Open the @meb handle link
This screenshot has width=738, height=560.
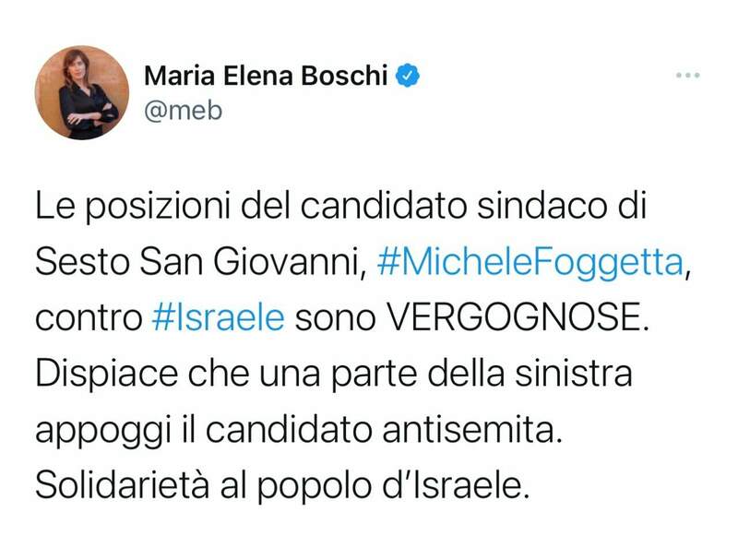183,110
